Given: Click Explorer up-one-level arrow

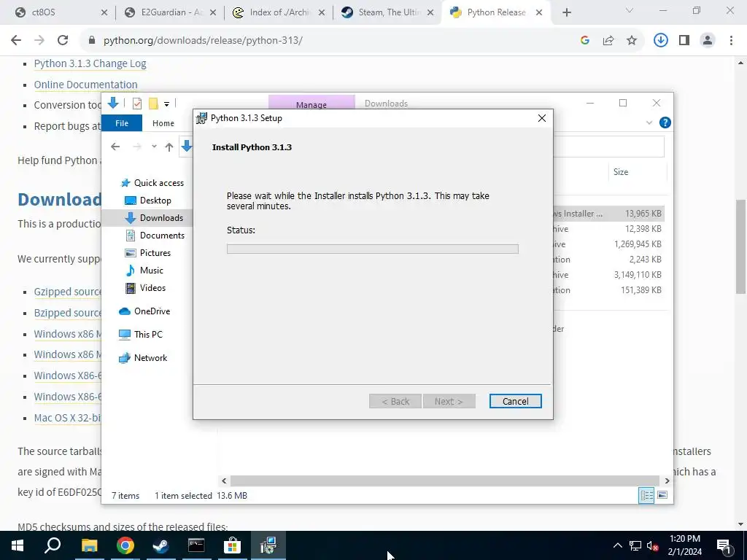Looking at the screenshot, I should 169,147.
